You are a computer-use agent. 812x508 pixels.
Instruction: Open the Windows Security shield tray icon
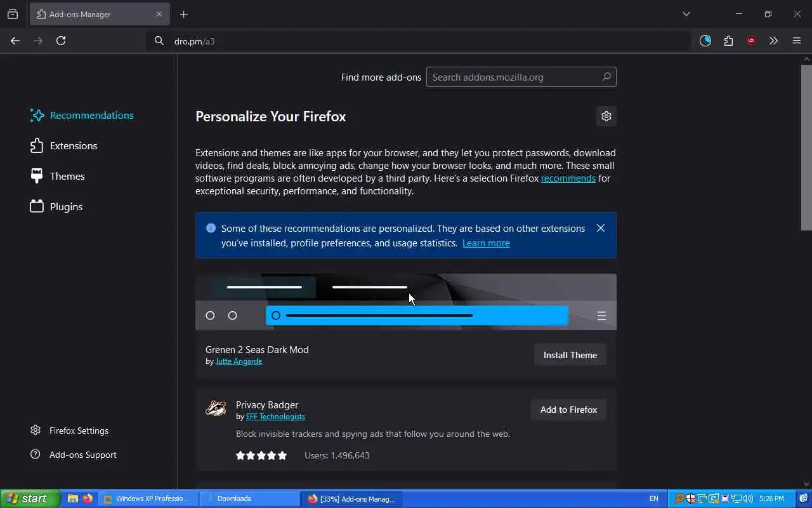[691, 498]
